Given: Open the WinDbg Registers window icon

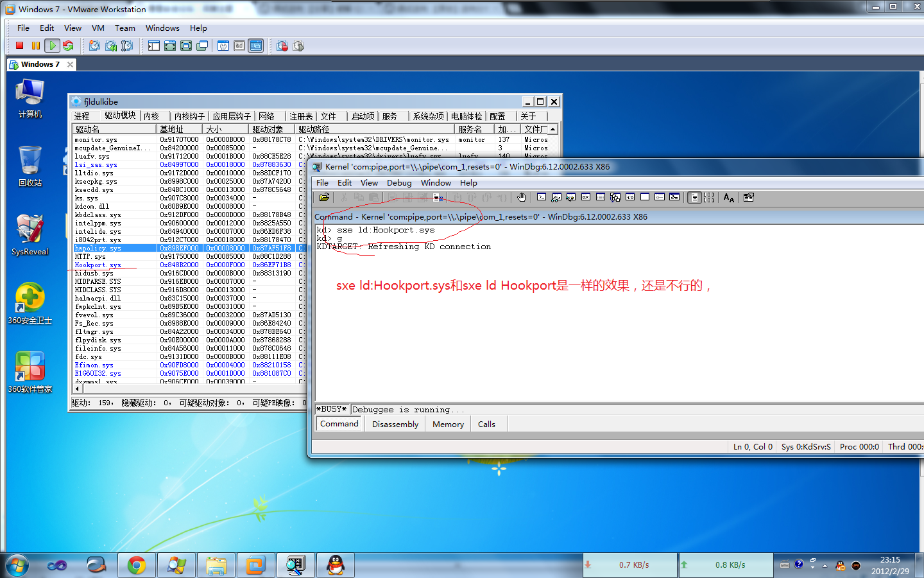Looking at the screenshot, I should click(x=586, y=197).
